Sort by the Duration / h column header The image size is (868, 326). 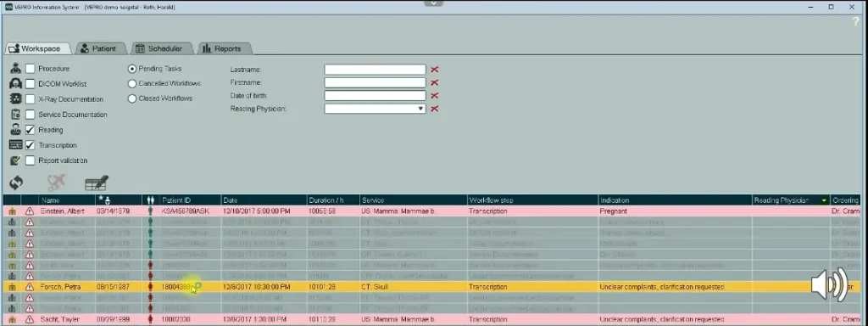pos(333,200)
